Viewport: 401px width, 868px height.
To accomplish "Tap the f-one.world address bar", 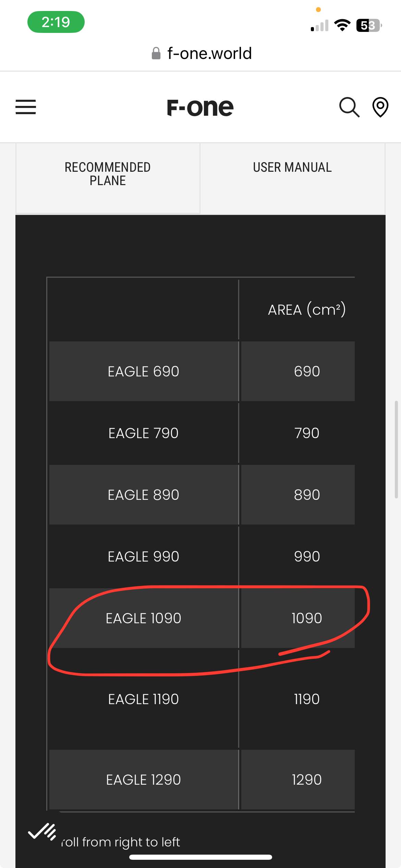I will [x=209, y=53].
